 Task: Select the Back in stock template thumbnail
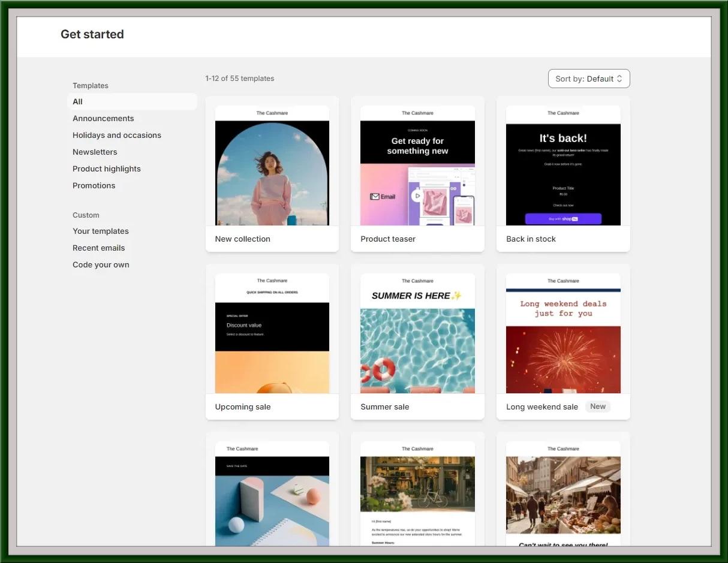click(563, 165)
